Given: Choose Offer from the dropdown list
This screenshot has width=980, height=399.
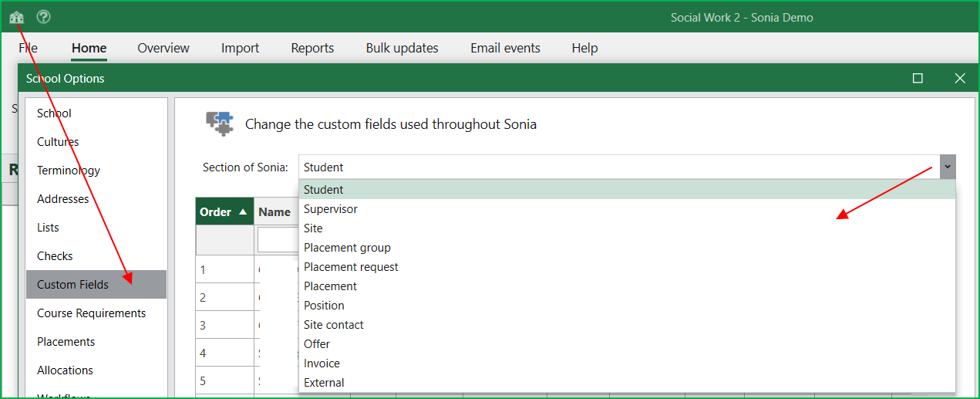Looking at the screenshot, I should pos(627,344).
